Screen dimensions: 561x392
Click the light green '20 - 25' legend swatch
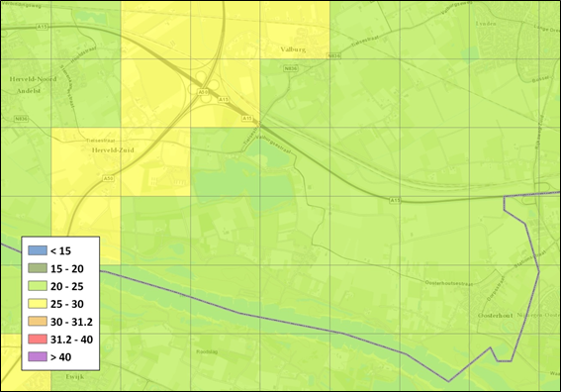point(38,286)
